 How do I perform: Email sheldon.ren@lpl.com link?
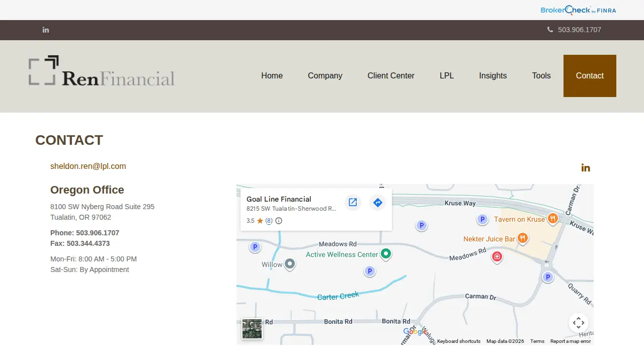(x=88, y=166)
